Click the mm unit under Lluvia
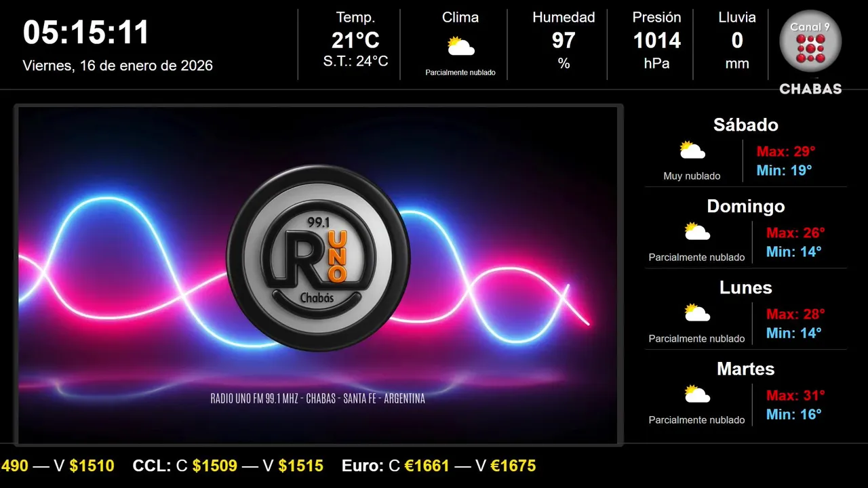 coord(737,64)
